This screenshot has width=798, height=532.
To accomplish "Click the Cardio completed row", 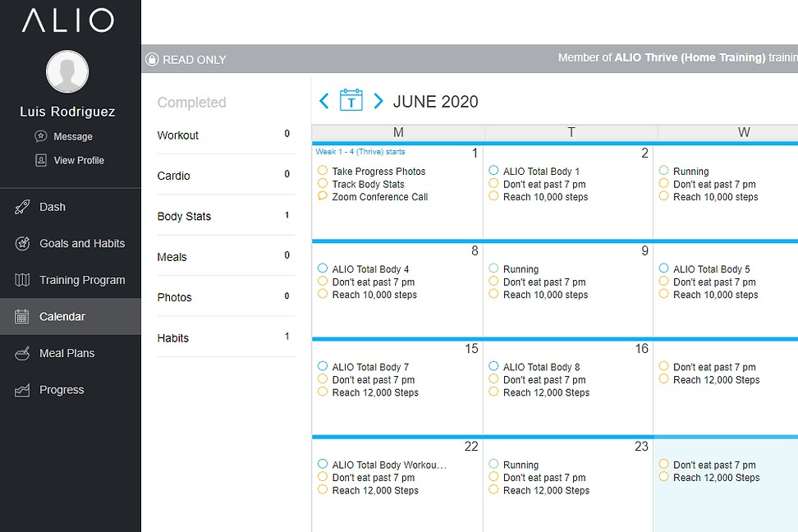I will click(226, 175).
